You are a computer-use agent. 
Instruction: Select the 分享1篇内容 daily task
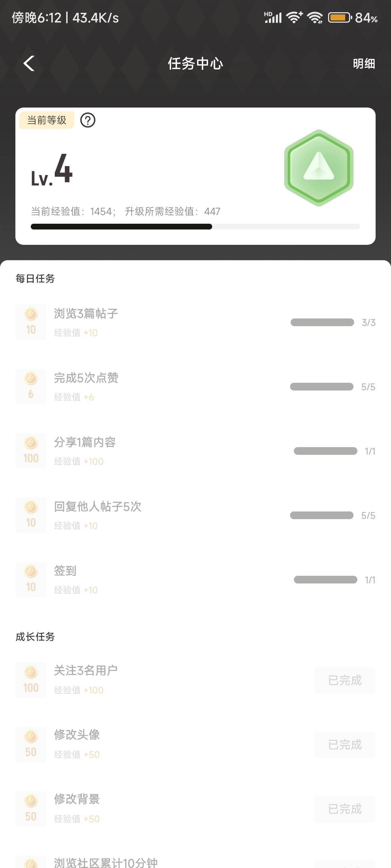click(x=85, y=442)
